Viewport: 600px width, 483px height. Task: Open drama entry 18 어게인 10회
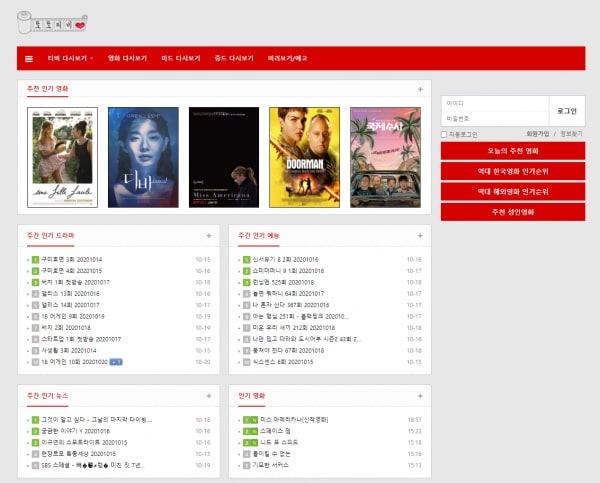point(74,362)
